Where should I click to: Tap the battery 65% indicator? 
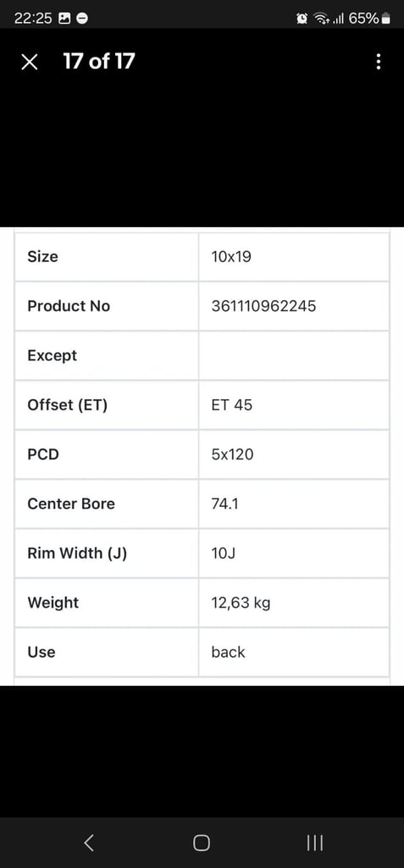tap(369, 19)
